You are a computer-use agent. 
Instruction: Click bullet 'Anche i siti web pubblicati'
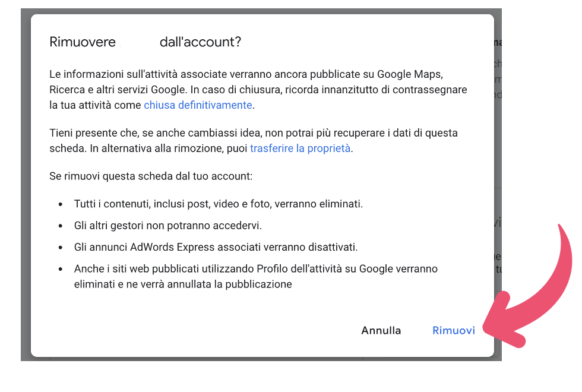256,276
